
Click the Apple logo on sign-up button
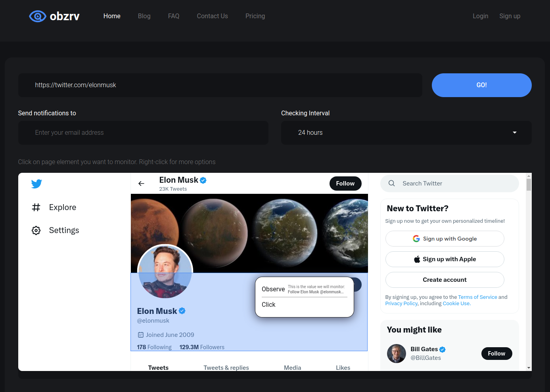[x=417, y=259]
